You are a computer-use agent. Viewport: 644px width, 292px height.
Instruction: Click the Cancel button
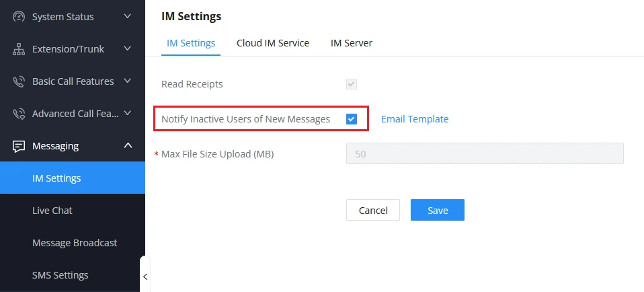click(373, 210)
